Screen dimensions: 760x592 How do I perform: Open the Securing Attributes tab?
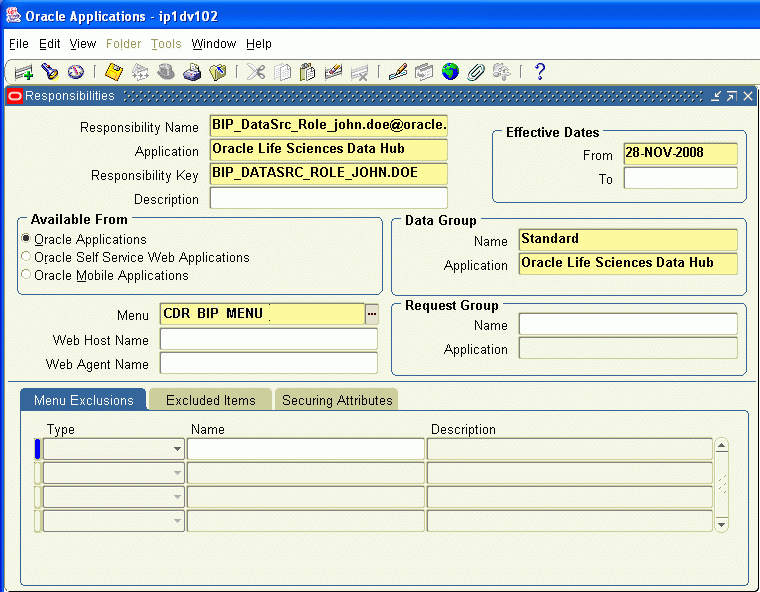pos(337,400)
